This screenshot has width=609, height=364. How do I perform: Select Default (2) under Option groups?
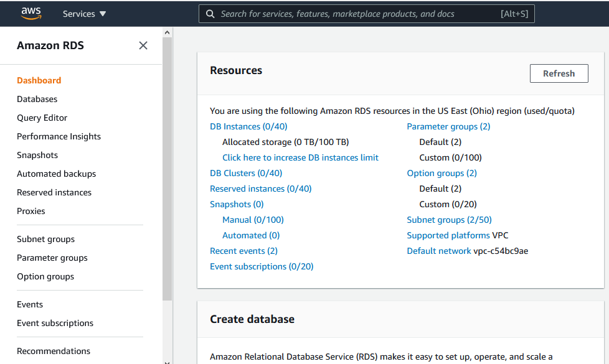[440, 189]
